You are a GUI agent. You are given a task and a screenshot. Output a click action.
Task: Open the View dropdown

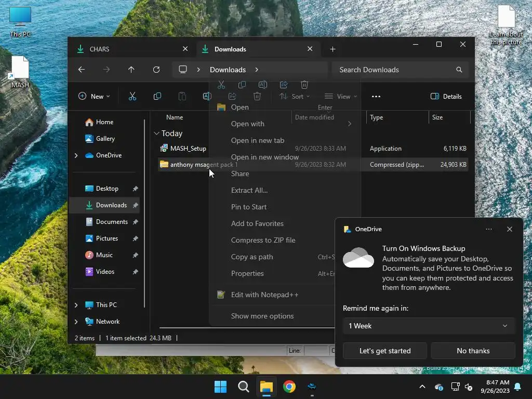tap(341, 96)
